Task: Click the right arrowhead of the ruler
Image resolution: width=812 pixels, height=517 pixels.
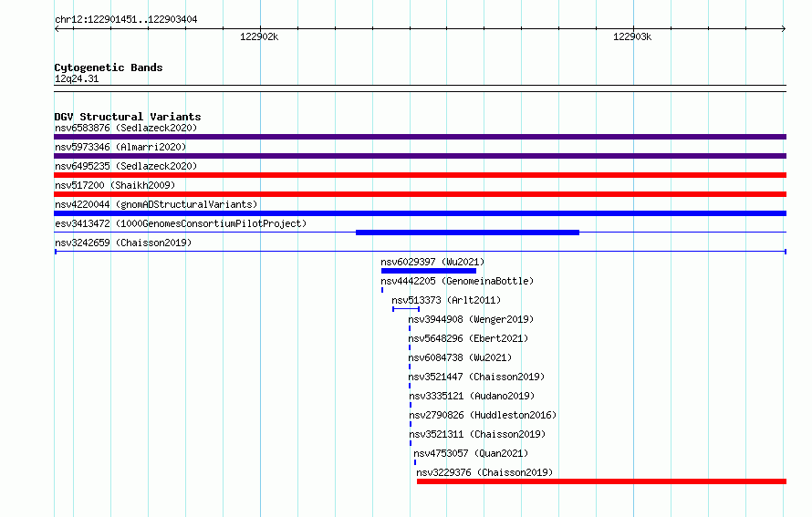Action: [x=784, y=29]
